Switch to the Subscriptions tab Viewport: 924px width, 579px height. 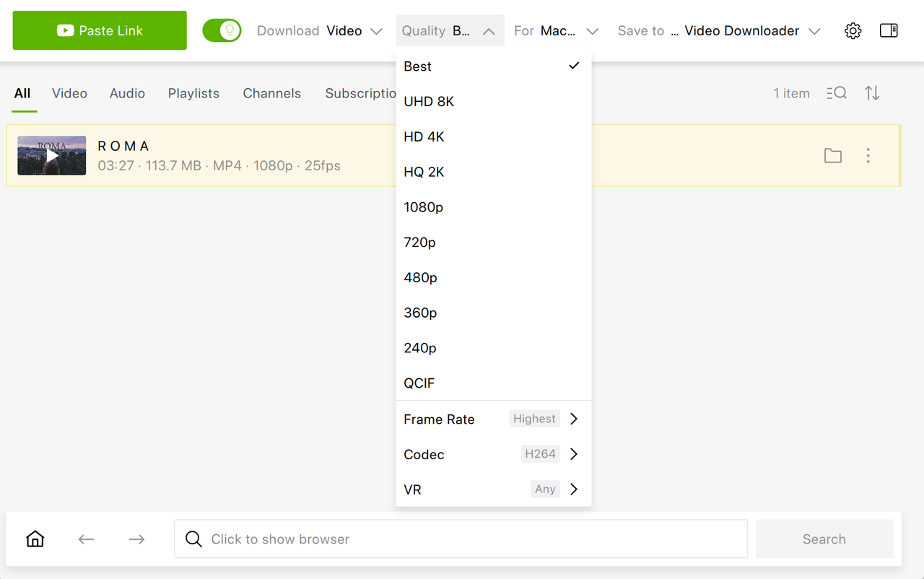coord(361,93)
